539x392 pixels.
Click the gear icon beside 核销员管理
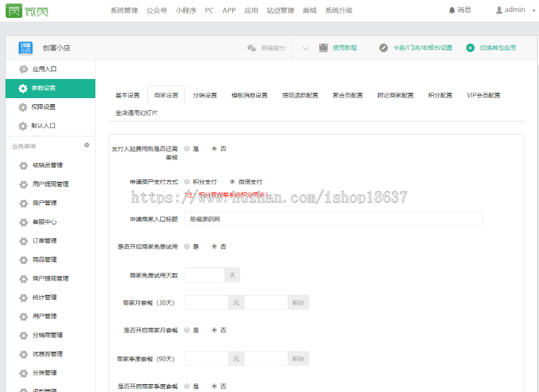(x=23, y=166)
